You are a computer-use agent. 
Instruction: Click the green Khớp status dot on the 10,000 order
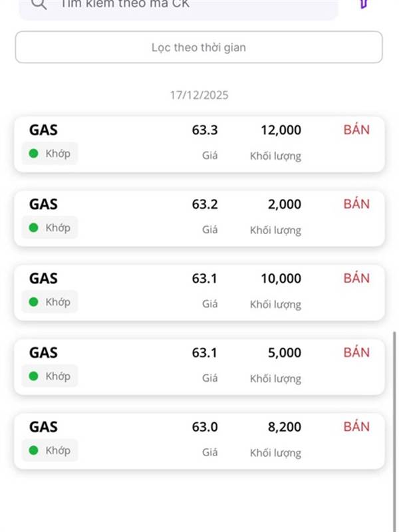point(33,302)
